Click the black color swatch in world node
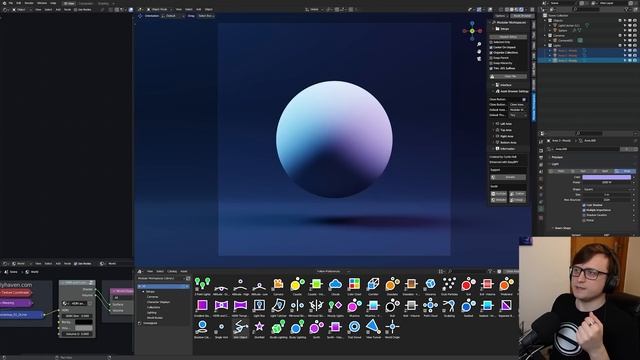 84,322
